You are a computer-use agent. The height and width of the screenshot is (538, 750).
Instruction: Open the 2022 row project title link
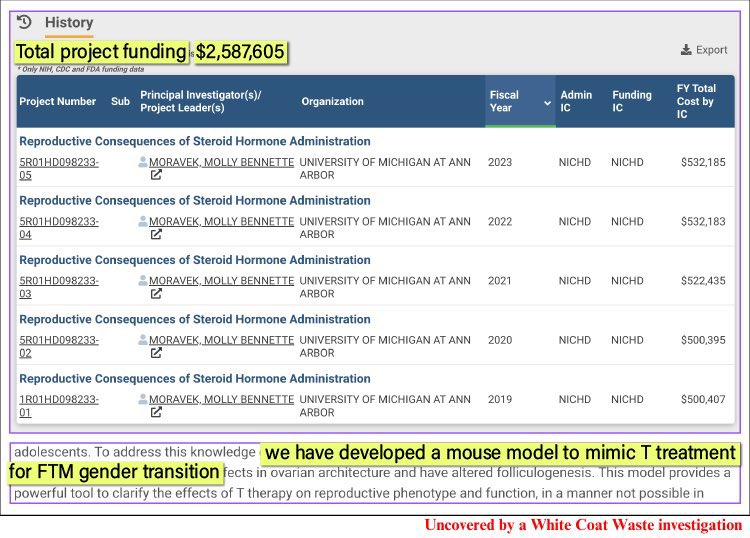click(x=195, y=200)
